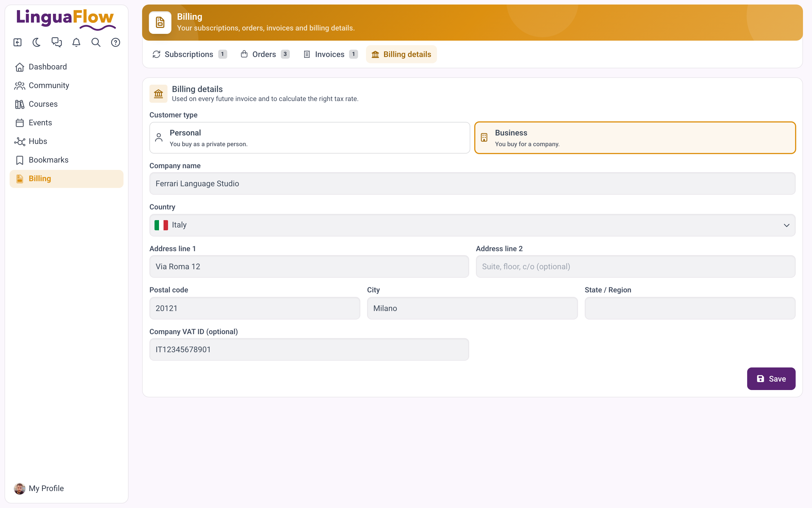The image size is (812, 508).
Task: Open the help question mark icon
Action: pyautogui.click(x=115, y=42)
